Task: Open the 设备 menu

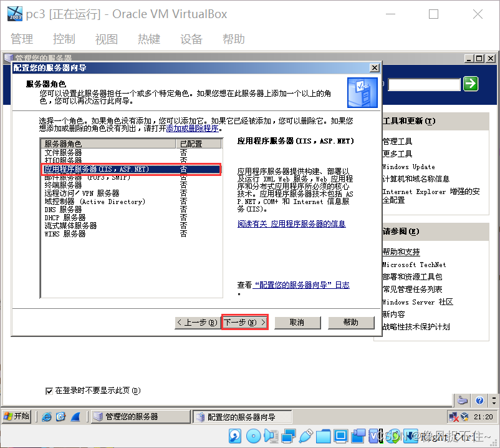Action: click(191, 39)
